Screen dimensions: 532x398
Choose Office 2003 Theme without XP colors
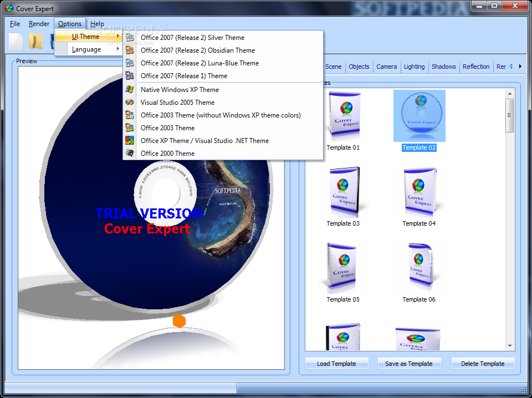(x=223, y=115)
